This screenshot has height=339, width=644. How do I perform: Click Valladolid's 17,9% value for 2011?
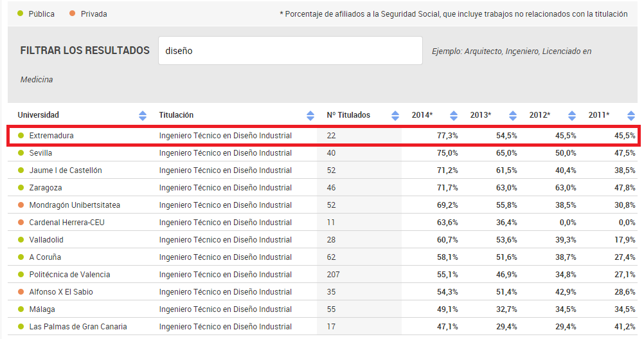(x=625, y=239)
